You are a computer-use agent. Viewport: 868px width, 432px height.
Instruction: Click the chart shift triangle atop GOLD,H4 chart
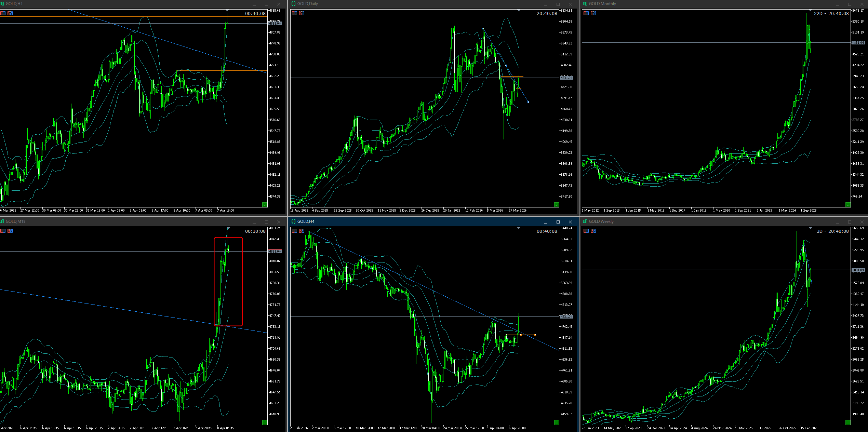pyautogui.click(x=519, y=228)
